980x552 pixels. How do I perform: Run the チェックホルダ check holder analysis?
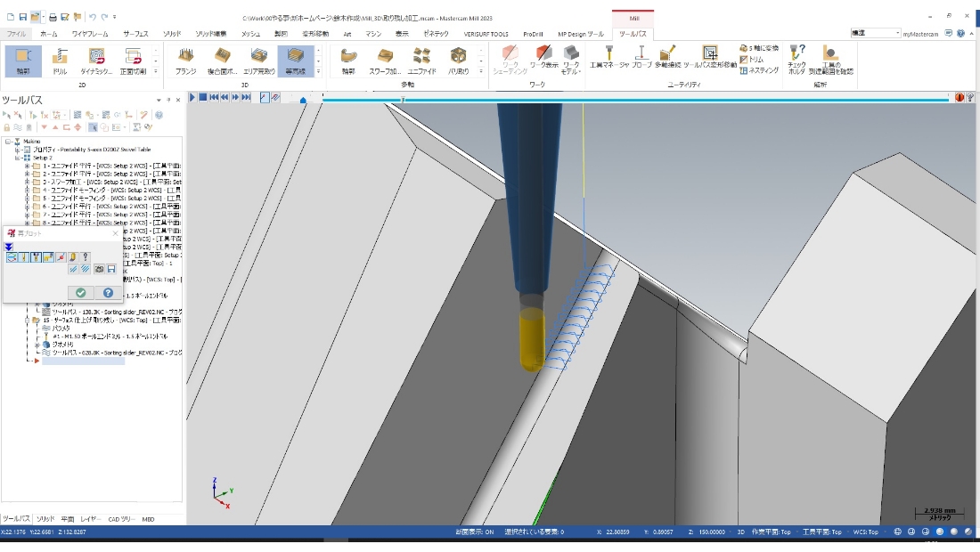(x=796, y=60)
